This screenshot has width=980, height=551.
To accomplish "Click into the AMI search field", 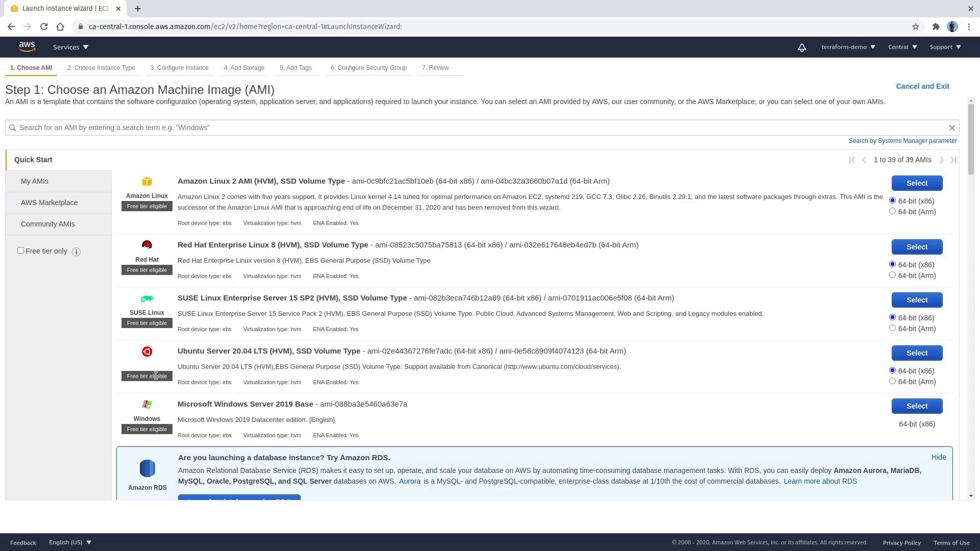I will (480, 128).
